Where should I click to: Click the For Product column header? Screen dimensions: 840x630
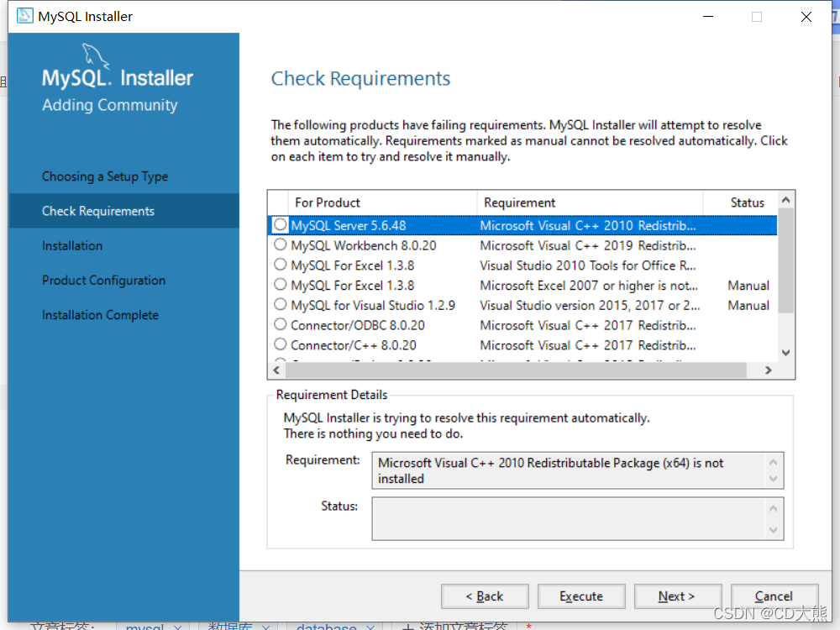click(x=382, y=202)
